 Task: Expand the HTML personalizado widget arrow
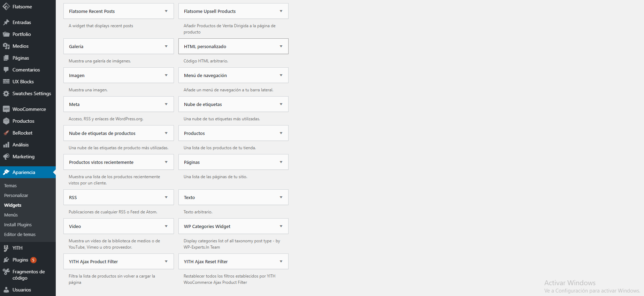[x=281, y=46]
